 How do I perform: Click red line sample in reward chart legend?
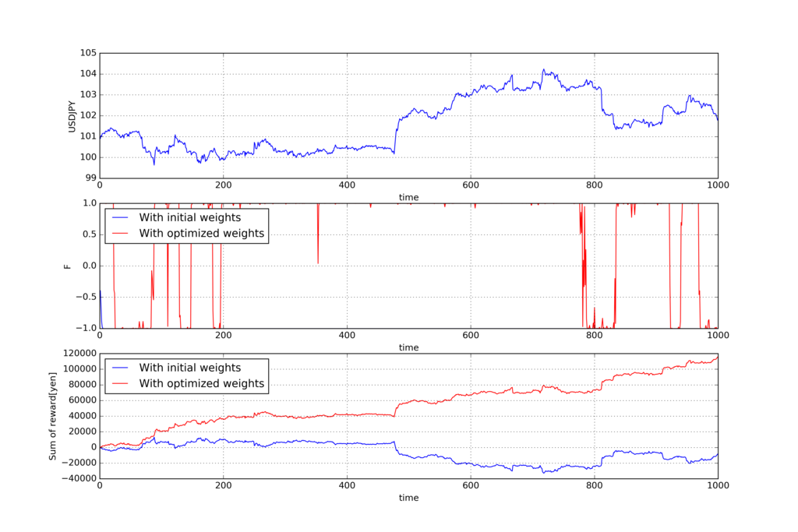point(119,383)
